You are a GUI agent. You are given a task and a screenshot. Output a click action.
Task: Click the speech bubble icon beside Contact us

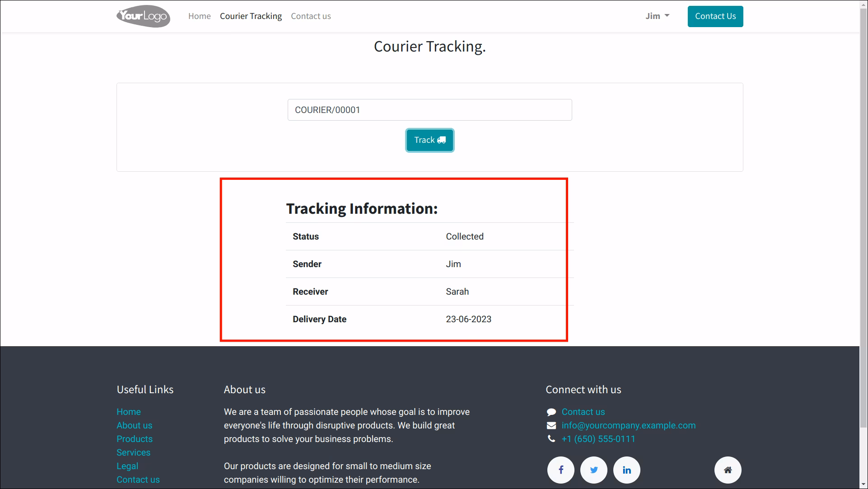click(x=551, y=412)
